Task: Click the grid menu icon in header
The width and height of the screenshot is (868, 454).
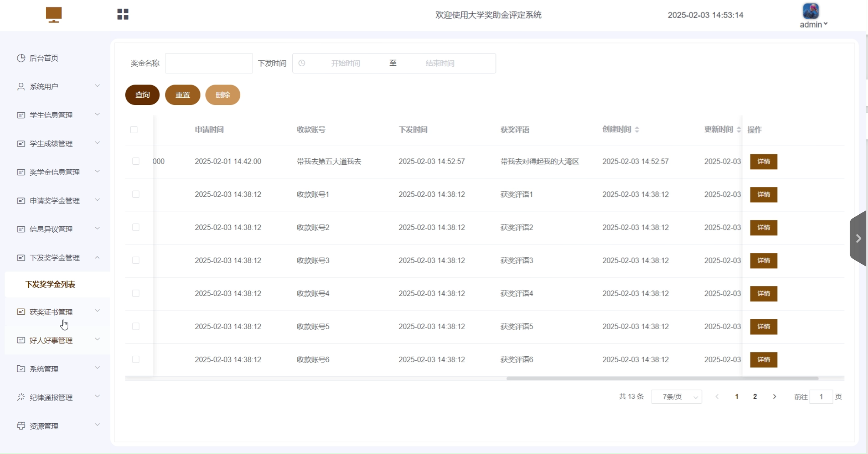Action: (123, 15)
